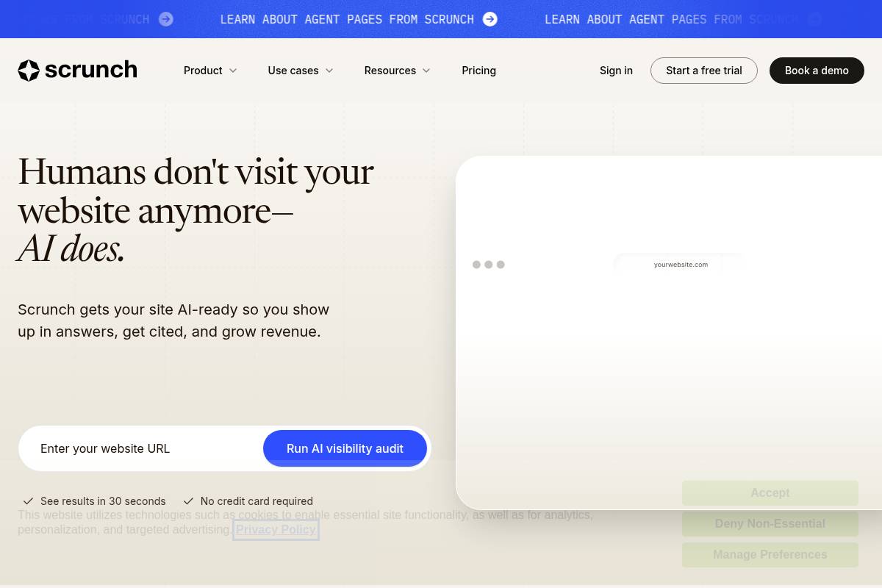
Task: Click the "scrunch" wordmark text
Action: pos(90,70)
